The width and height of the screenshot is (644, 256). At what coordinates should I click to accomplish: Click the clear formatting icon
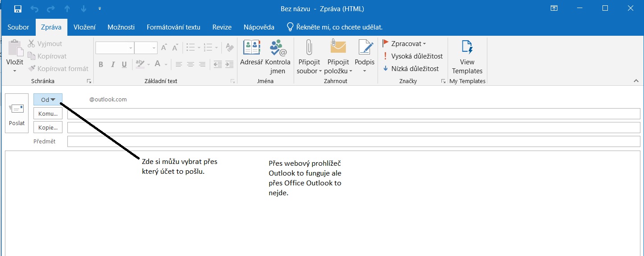pos(229,47)
